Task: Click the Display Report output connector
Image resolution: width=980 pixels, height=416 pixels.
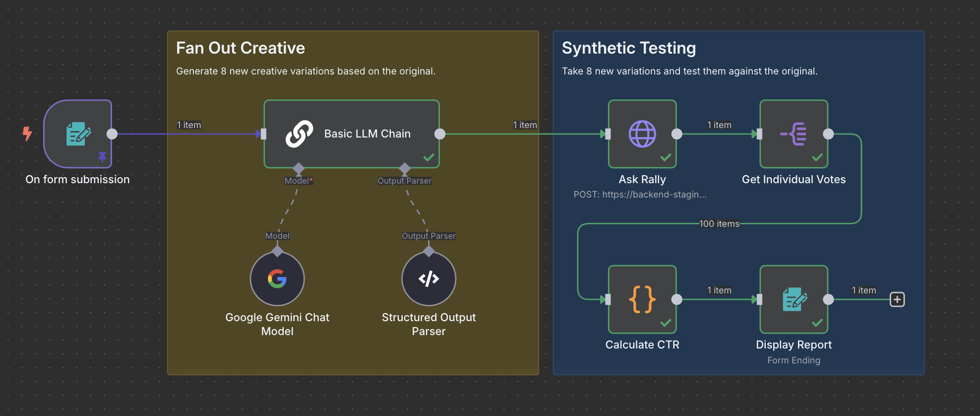Action: 828,299
